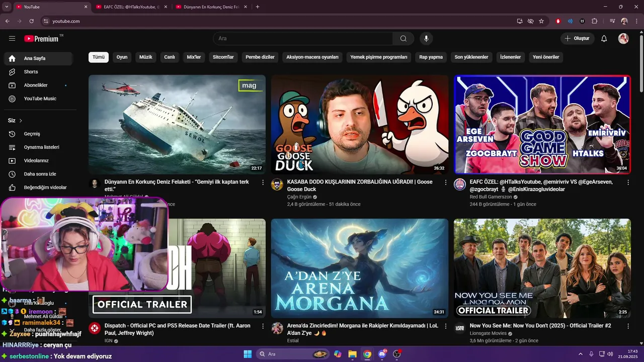Bookmark this page with the star icon
This screenshot has height=362, width=644.
pos(541,21)
